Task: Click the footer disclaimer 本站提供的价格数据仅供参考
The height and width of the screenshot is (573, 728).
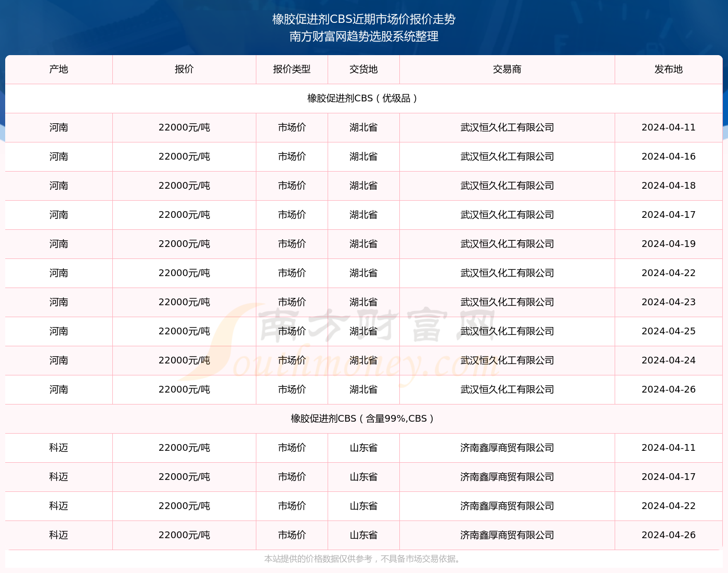Action: pyautogui.click(x=318, y=559)
